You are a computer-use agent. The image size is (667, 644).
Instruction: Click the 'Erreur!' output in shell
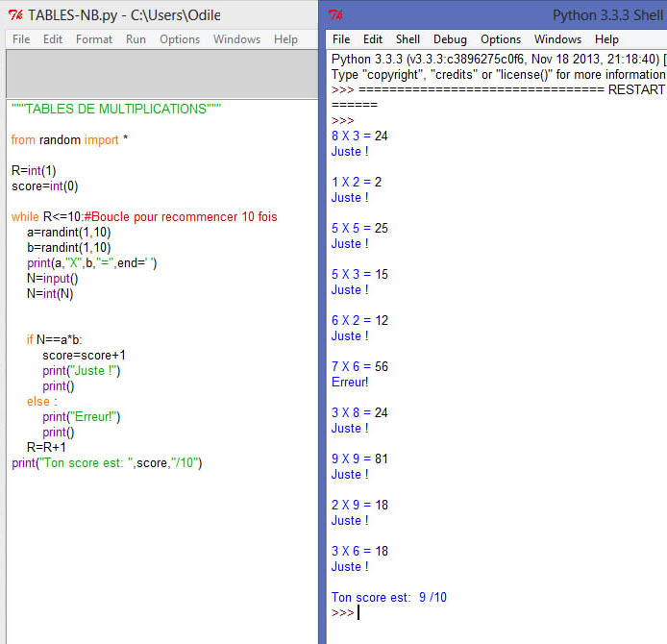click(350, 382)
